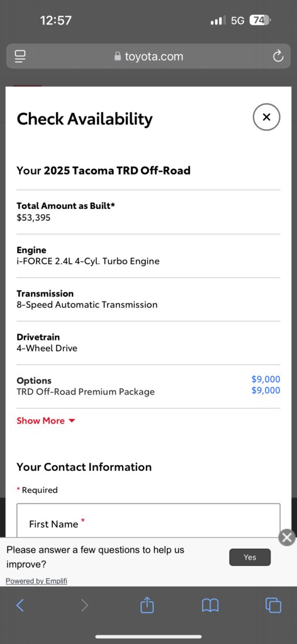
Task: Tap the Safari reader/page menu icon
Action: (20, 56)
